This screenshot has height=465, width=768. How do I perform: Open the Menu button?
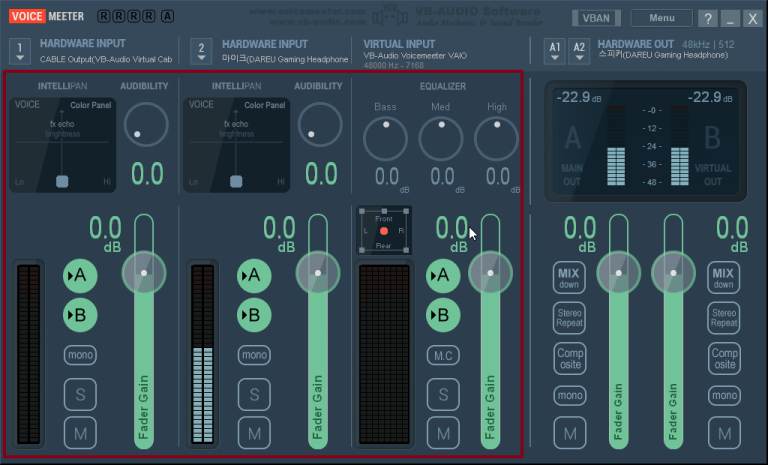coord(662,18)
